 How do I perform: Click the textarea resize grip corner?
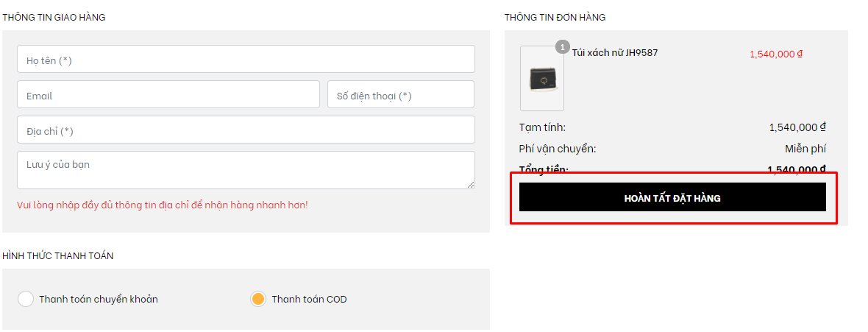[471, 185]
